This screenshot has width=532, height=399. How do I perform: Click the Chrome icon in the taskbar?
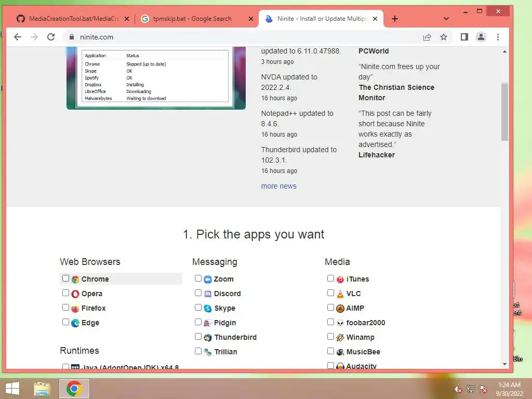74,389
